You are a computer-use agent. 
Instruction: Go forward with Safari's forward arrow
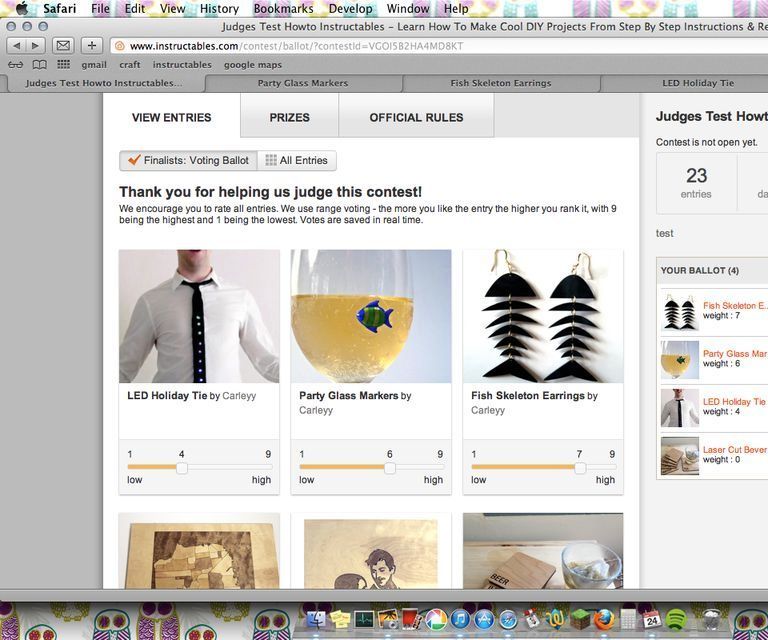35,46
